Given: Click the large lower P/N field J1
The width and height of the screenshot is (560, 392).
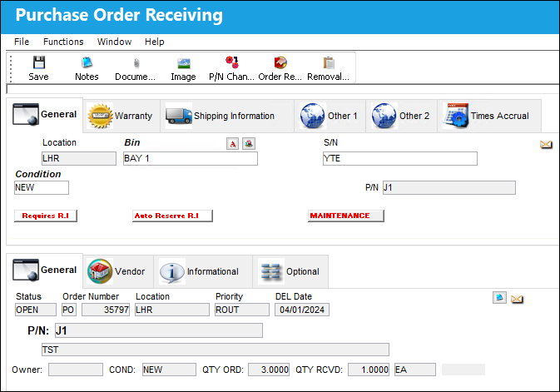Looking at the screenshot, I should [x=159, y=330].
